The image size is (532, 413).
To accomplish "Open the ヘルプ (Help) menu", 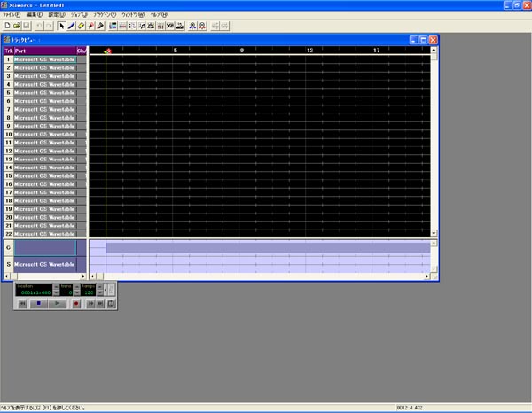I will click(x=159, y=15).
